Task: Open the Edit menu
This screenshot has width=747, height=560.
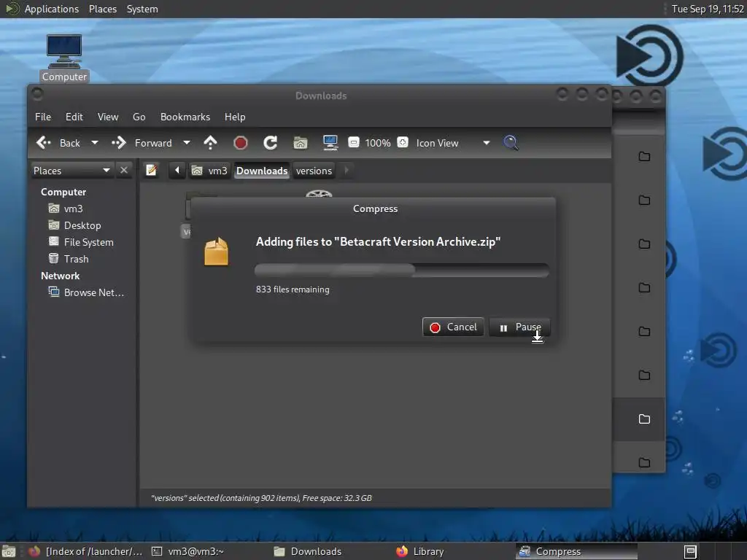Action: [74, 117]
